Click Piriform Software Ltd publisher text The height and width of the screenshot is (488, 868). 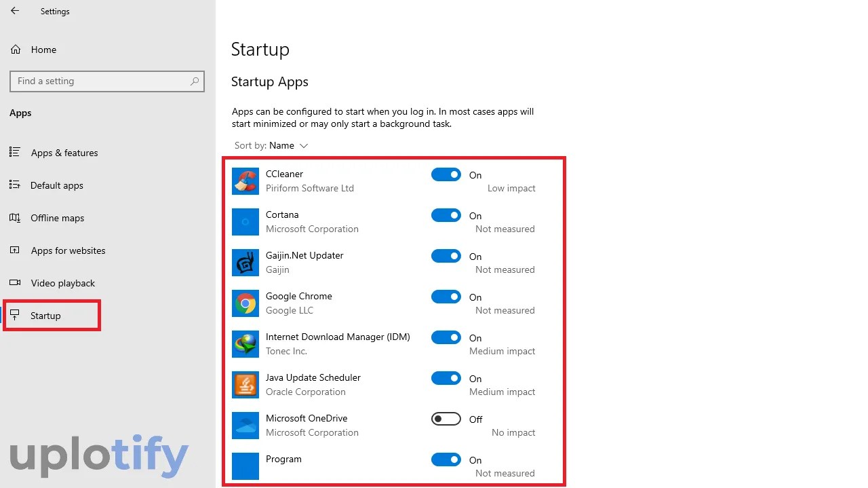[310, 188]
